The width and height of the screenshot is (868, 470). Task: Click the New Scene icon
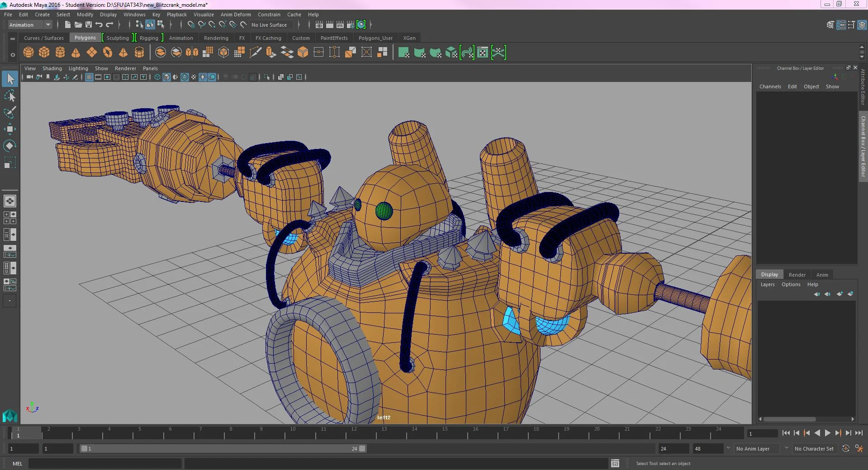pos(67,24)
